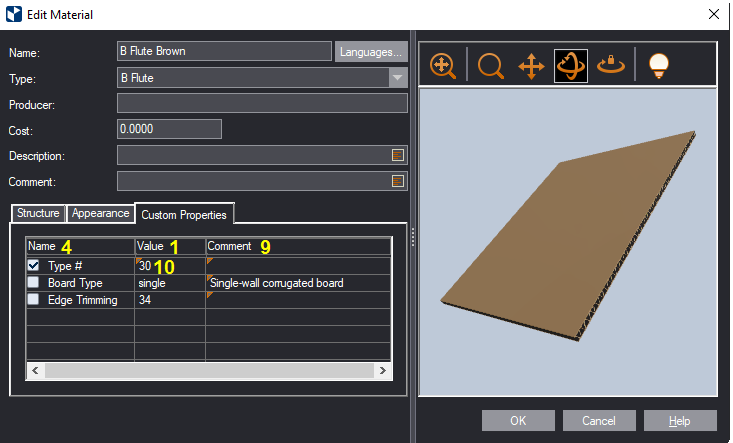Enable the Edge Trimming checkbox
733x443 pixels.
[34, 300]
